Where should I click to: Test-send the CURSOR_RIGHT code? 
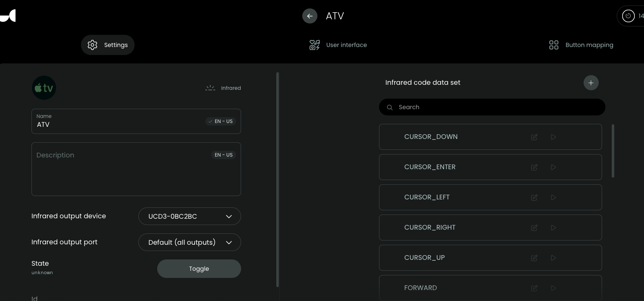[x=553, y=228]
